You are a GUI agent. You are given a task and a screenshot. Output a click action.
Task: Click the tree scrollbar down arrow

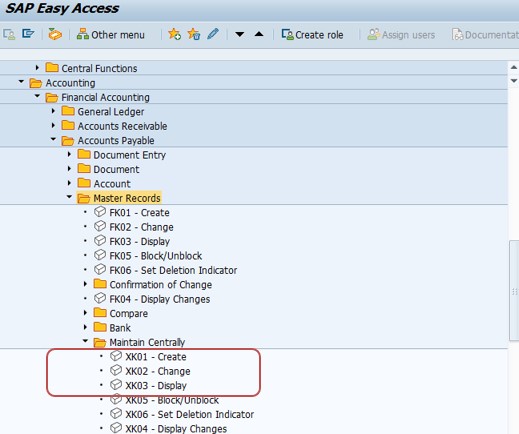click(x=514, y=81)
